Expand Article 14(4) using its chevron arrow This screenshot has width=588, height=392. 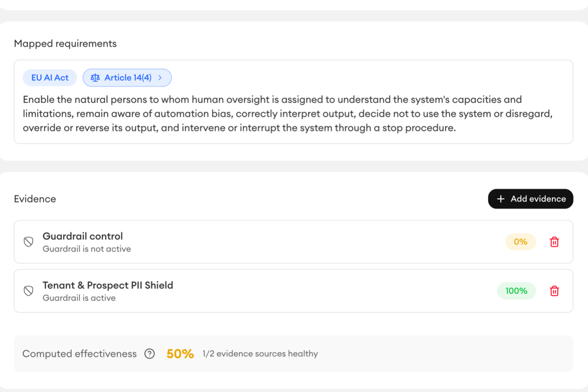click(x=160, y=78)
